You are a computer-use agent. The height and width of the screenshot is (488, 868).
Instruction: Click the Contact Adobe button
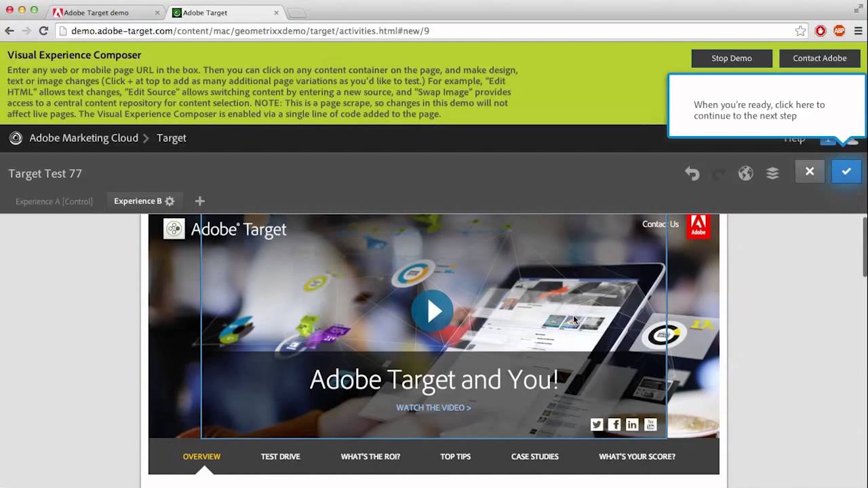tap(820, 58)
